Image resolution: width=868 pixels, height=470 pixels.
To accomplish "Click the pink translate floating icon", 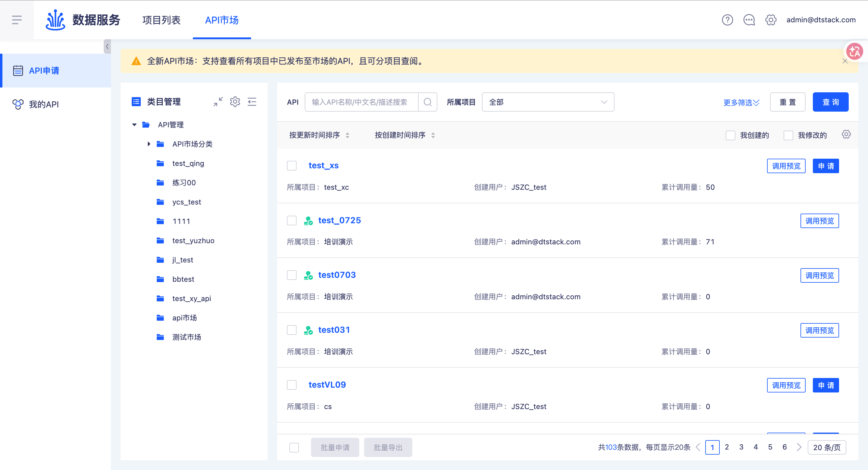I will 854,52.
